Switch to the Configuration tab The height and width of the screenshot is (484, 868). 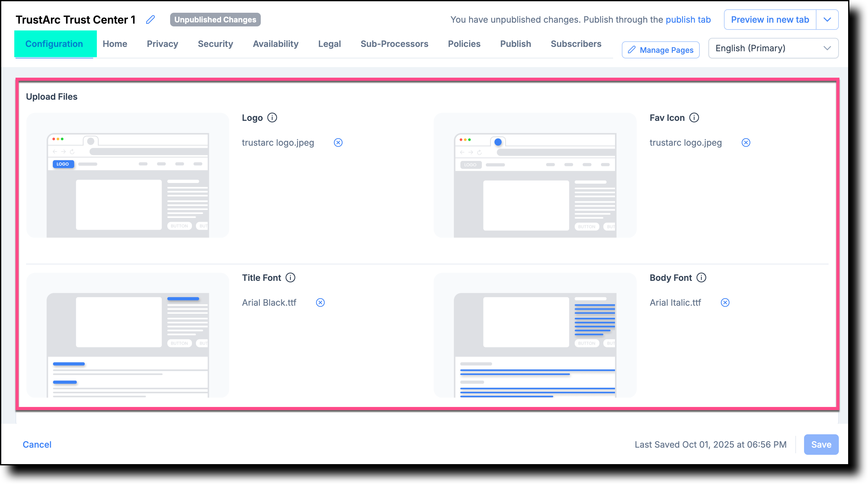(54, 44)
